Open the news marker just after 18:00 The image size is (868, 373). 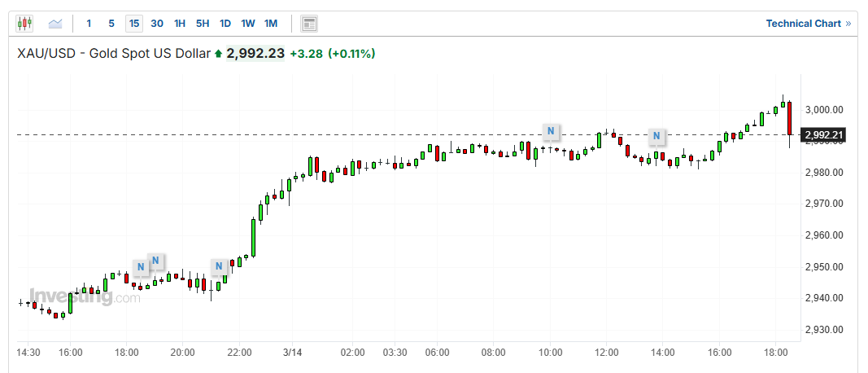pos(141,267)
